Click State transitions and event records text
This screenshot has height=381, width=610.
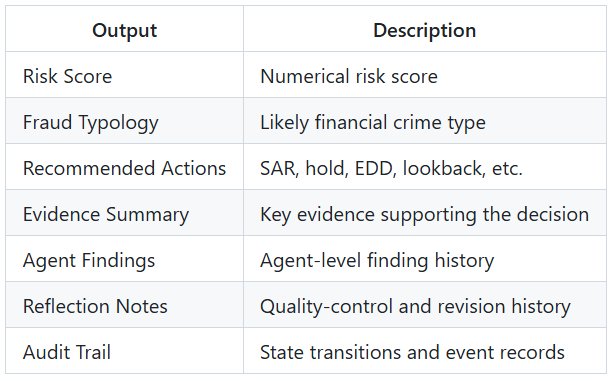tap(412, 352)
